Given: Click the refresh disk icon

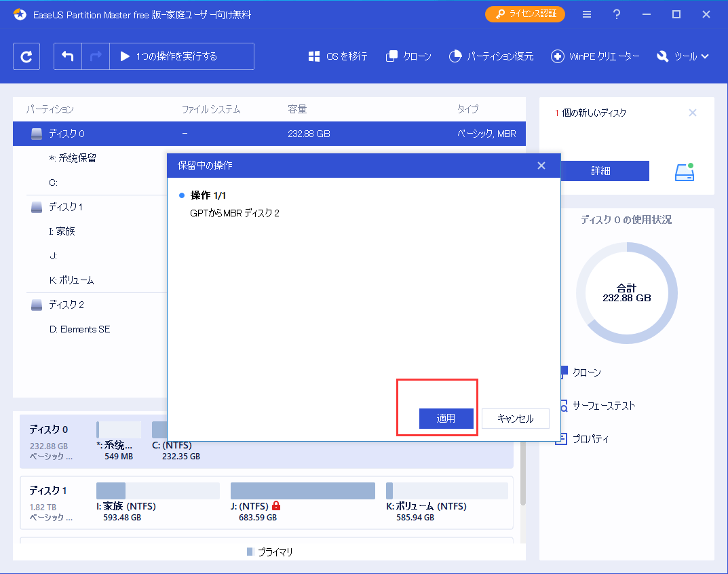Looking at the screenshot, I should [26, 56].
